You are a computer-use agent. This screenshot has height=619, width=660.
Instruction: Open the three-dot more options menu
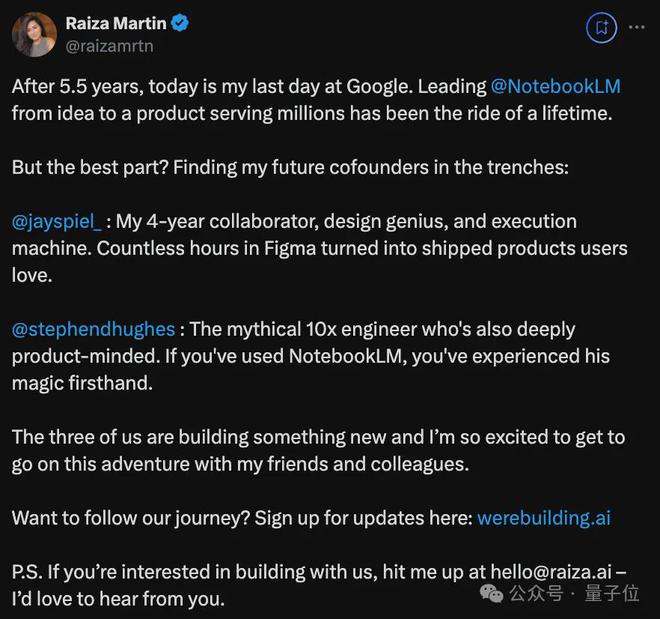637,28
